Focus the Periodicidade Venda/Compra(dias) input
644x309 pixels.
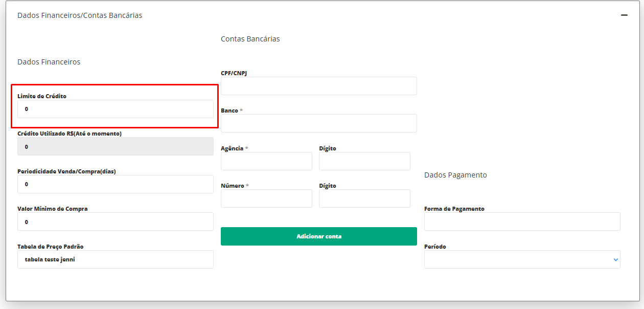point(115,184)
